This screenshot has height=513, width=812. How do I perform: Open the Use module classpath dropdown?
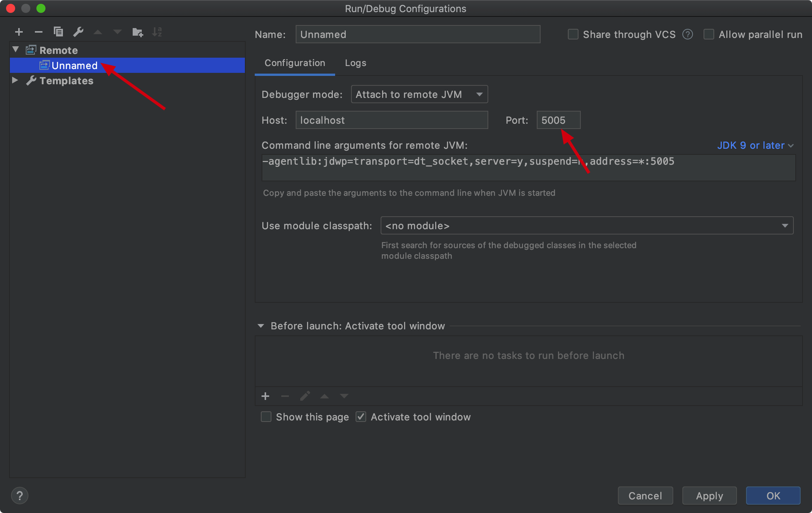pyautogui.click(x=586, y=226)
